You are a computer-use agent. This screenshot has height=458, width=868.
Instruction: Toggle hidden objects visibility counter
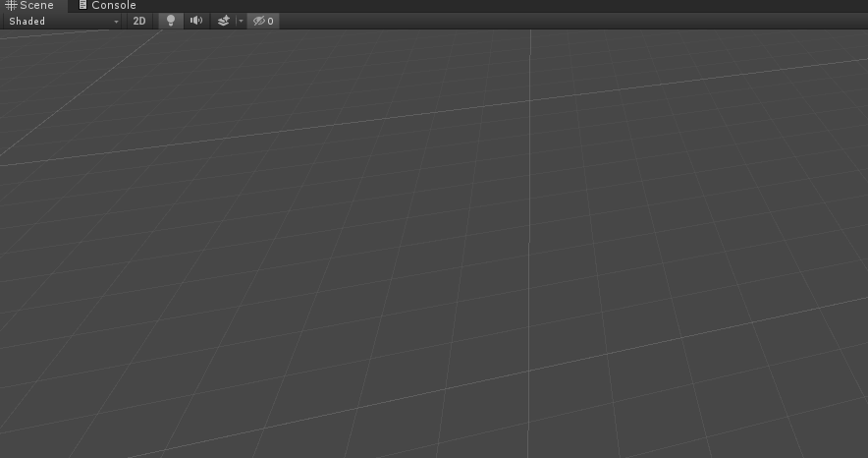pos(263,21)
